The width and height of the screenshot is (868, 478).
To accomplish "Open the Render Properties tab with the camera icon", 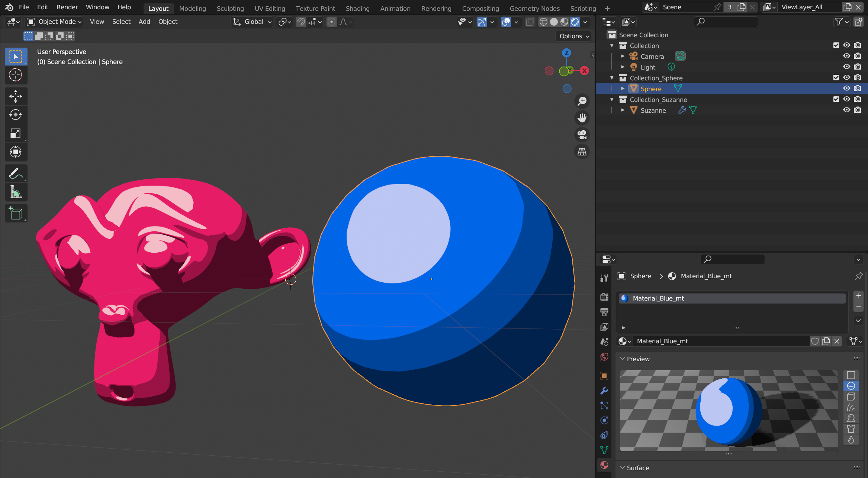I will point(604,296).
